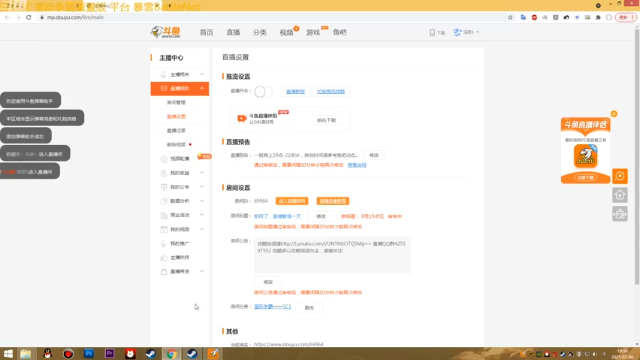Screen dimensions: 640x360
Task: Click first orange button next to room ID 69964
Action: 292,201
